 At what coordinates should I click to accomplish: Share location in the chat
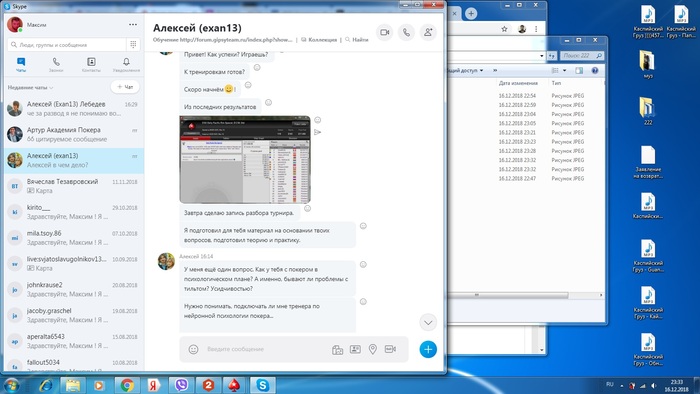click(x=373, y=349)
